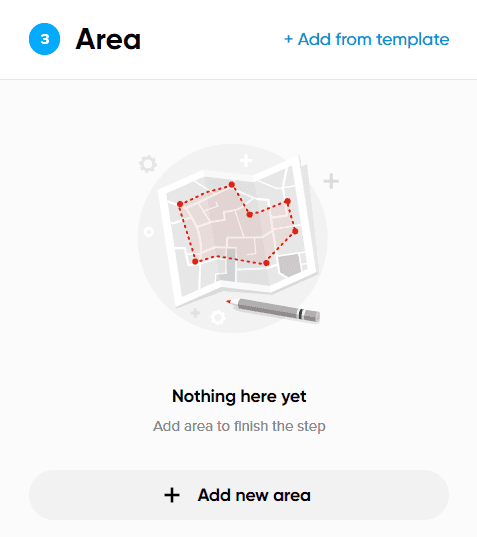Click the faint plus sign below the map

coord(195,313)
